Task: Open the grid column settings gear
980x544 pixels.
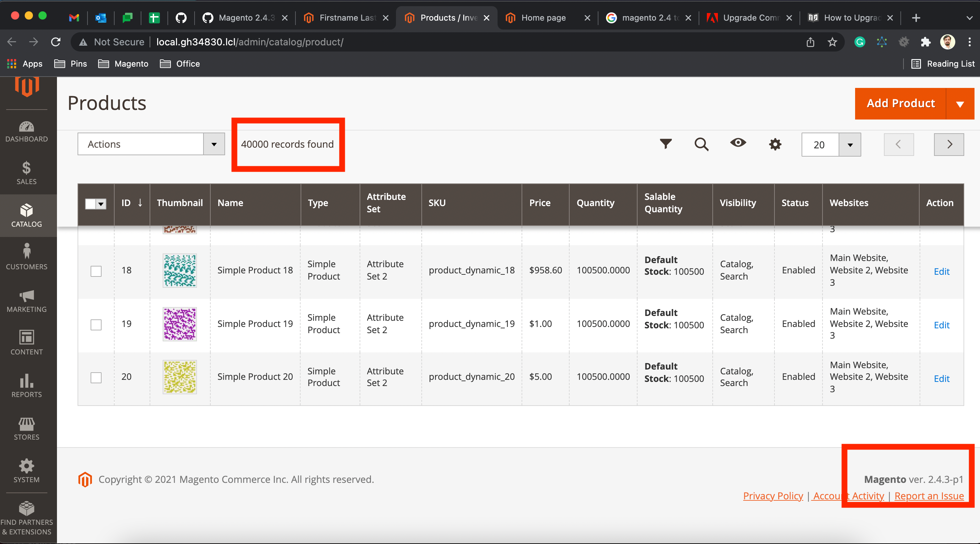Action: point(775,144)
